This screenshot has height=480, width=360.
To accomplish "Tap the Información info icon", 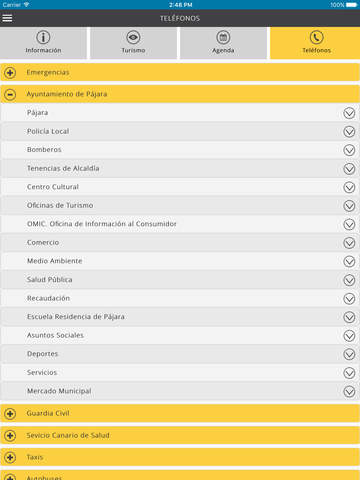I will 43,37.
